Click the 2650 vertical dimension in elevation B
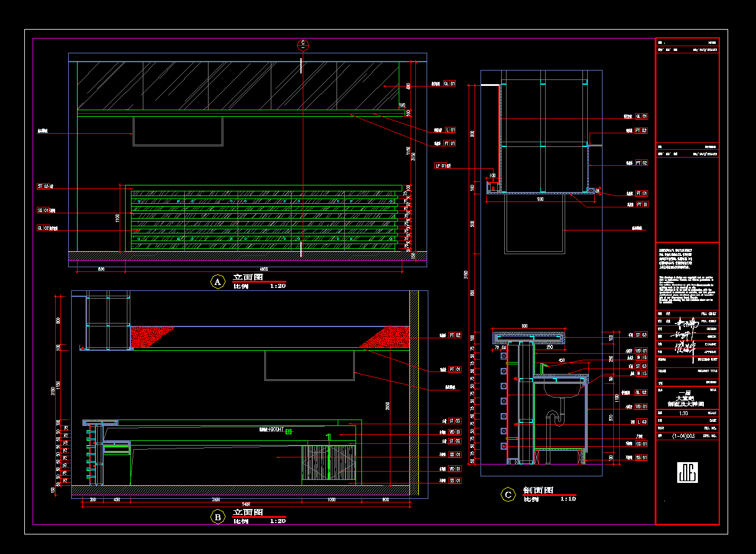This screenshot has width=756, height=554. point(388,406)
